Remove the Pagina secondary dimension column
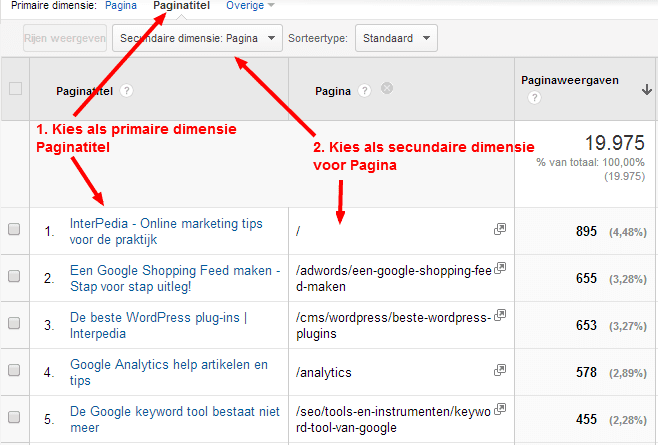 tap(387, 88)
